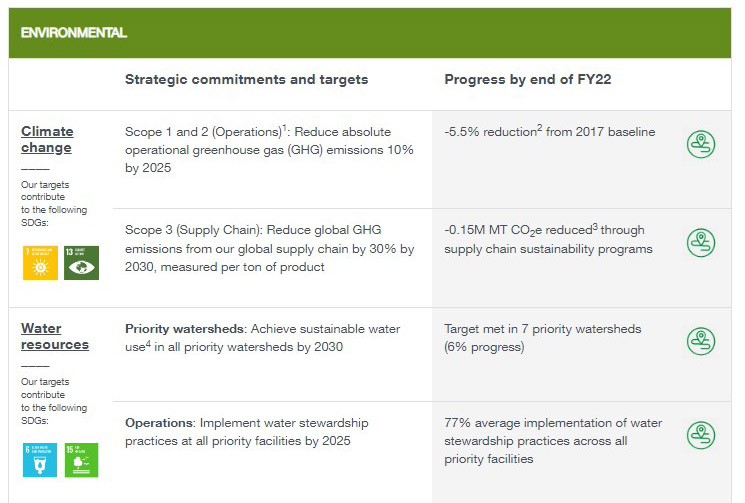745x503 pixels.
Task: Click the progress icon beside the 7 priority watersheds row
Action: (700, 340)
